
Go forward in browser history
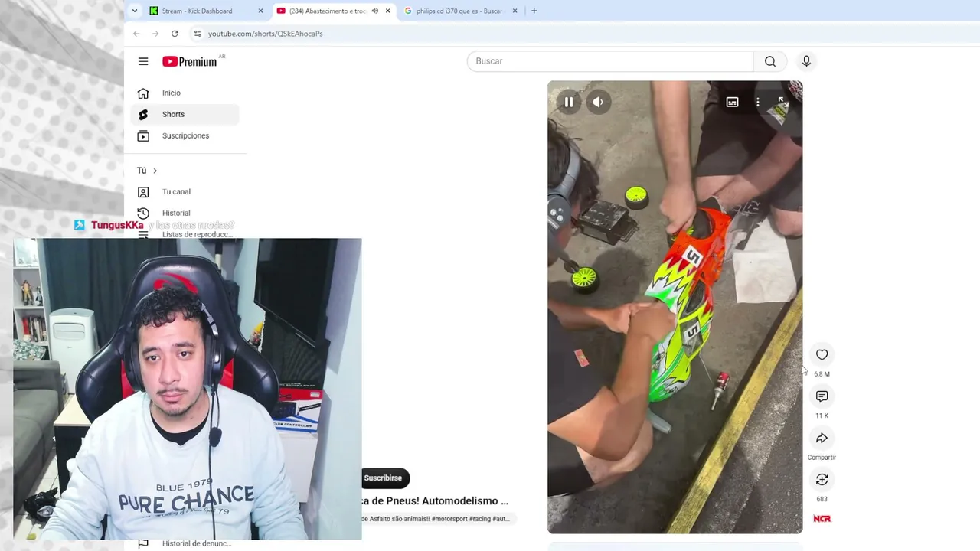pos(155,34)
